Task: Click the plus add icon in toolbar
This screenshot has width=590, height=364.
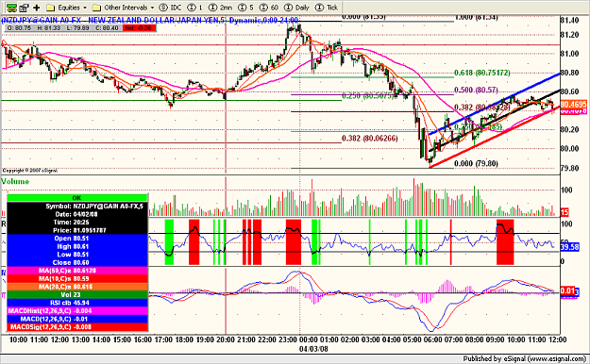Action: (x=37, y=8)
